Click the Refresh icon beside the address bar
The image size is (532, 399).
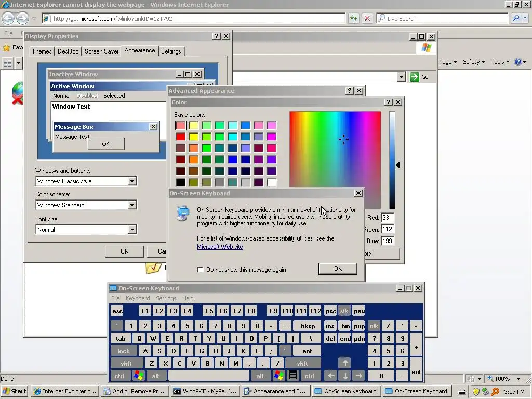click(x=353, y=18)
